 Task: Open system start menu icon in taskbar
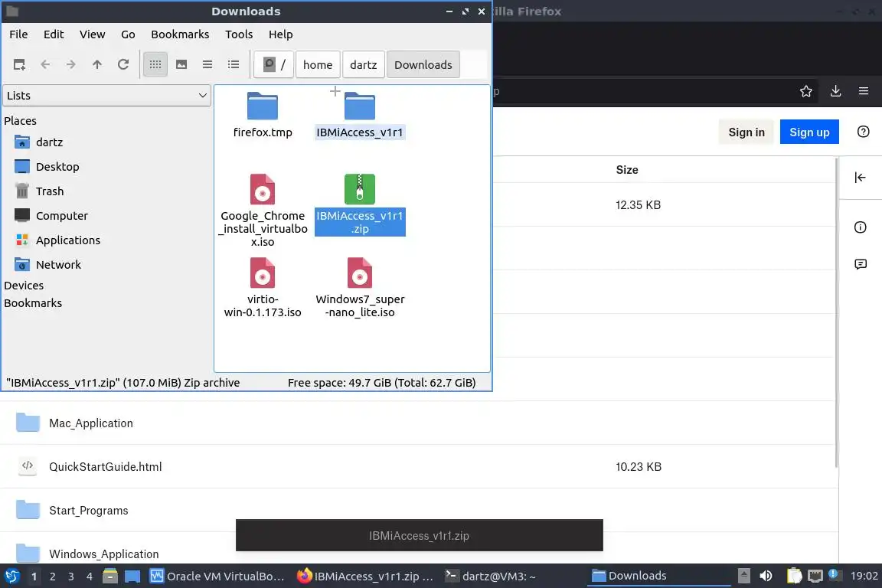tap(11, 577)
